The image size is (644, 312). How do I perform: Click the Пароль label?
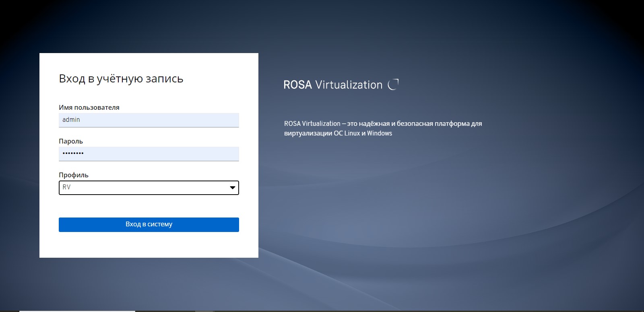pyautogui.click(x=71, y=141)
